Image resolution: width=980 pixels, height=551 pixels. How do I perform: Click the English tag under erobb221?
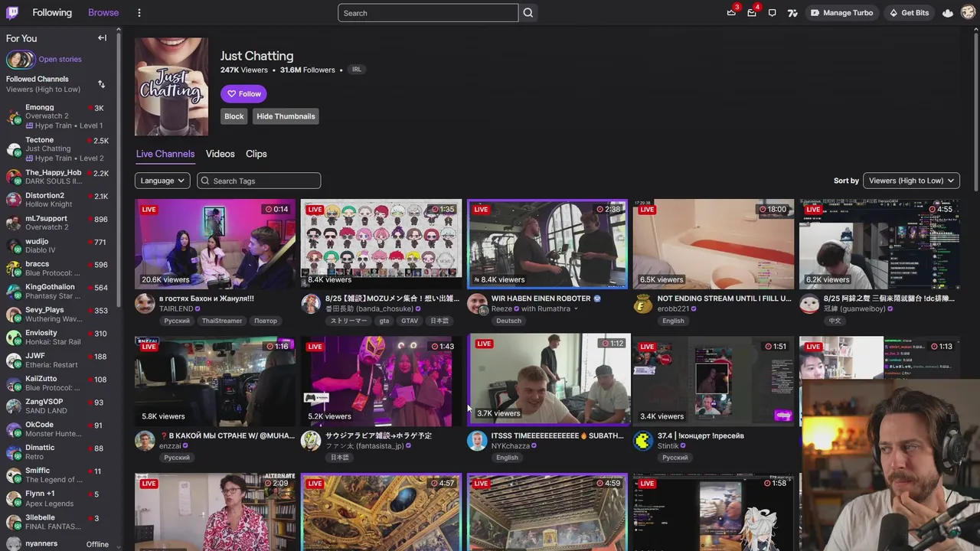(673, 321)
